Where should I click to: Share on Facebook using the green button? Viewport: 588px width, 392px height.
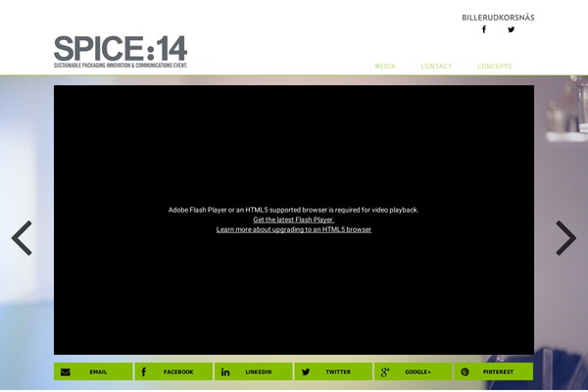pos(173,371)
